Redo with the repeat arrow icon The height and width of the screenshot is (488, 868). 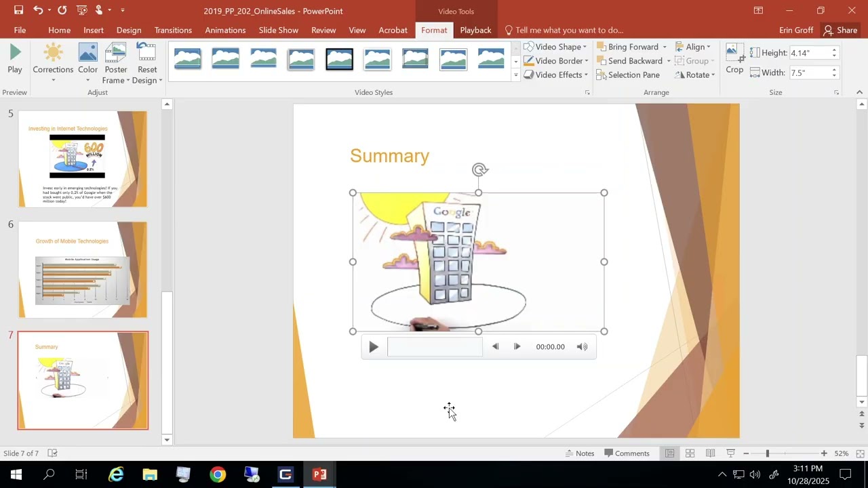click(x=62, y=10)
